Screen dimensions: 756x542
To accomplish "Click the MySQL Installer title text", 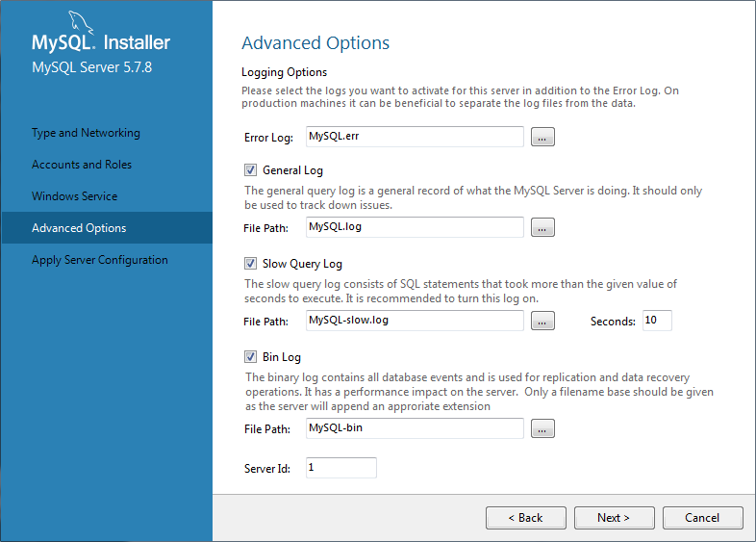I will (101, 42).
